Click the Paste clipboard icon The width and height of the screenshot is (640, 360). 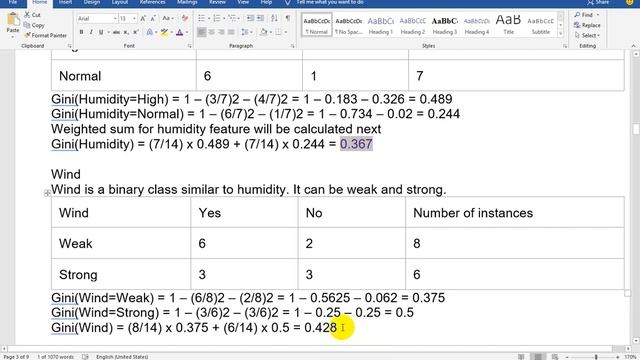coord(13,20)
